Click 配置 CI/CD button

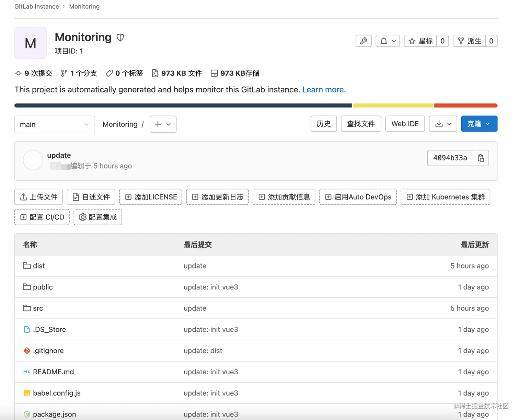(42, 217)
